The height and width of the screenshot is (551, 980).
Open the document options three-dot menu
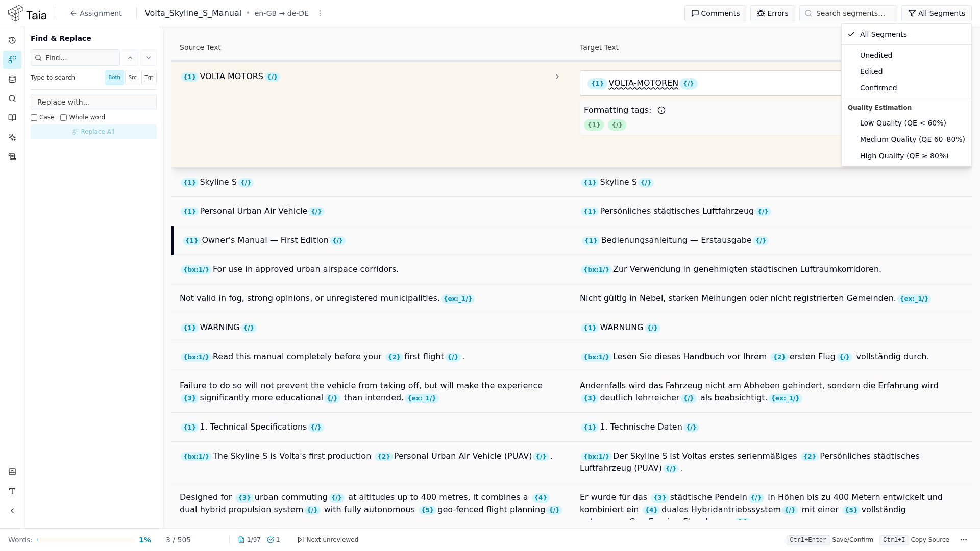[x=320, y=13]
